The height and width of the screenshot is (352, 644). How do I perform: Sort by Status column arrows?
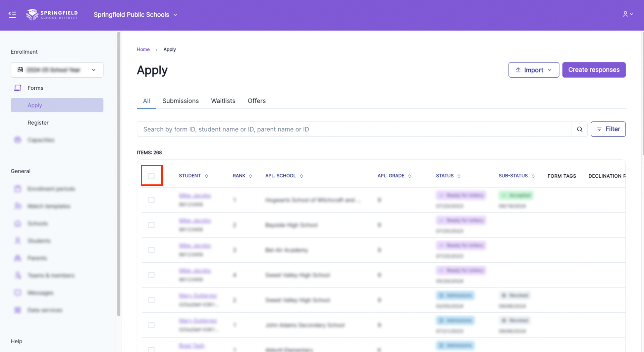pyautogui.click(x=459, y=176)
